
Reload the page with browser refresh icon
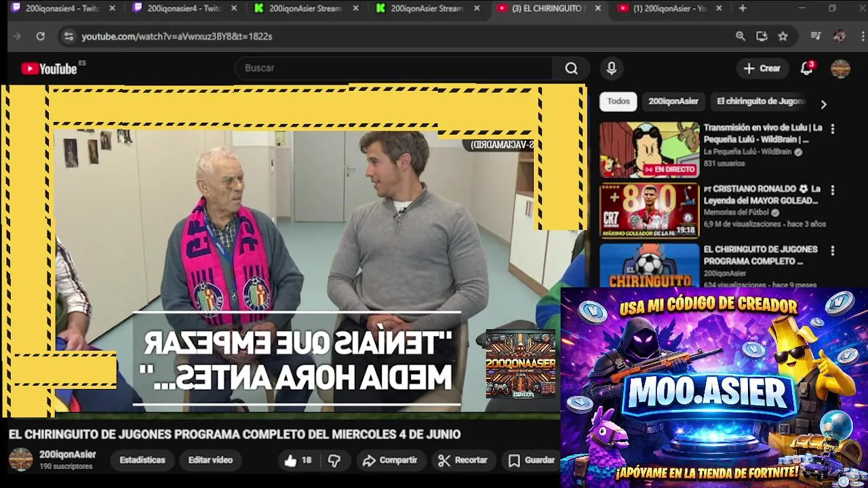pyautogui.click(x=40, y=37)
